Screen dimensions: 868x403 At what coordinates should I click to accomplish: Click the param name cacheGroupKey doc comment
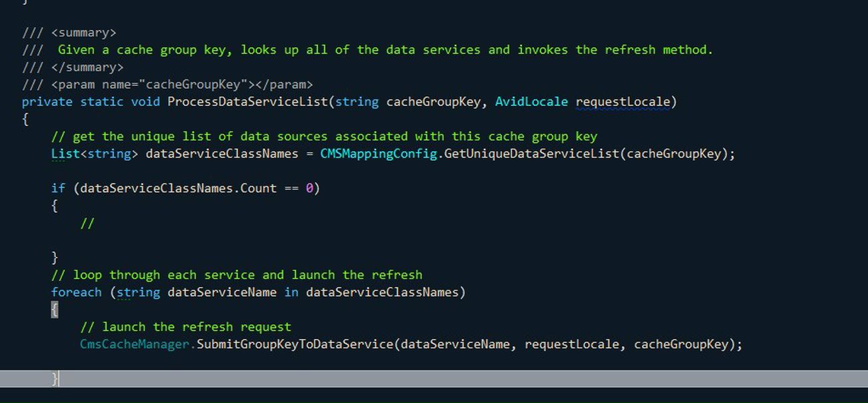[182, 84]
